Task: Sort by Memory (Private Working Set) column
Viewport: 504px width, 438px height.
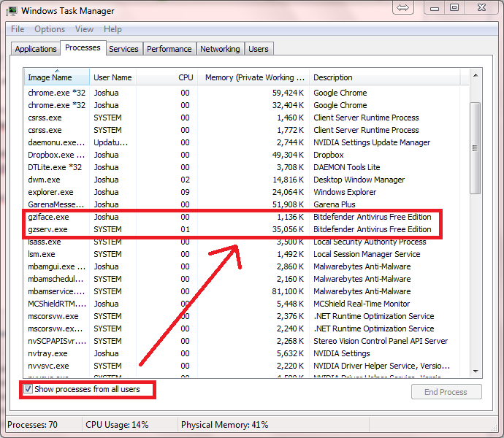Action: click(x=253, y=77)
